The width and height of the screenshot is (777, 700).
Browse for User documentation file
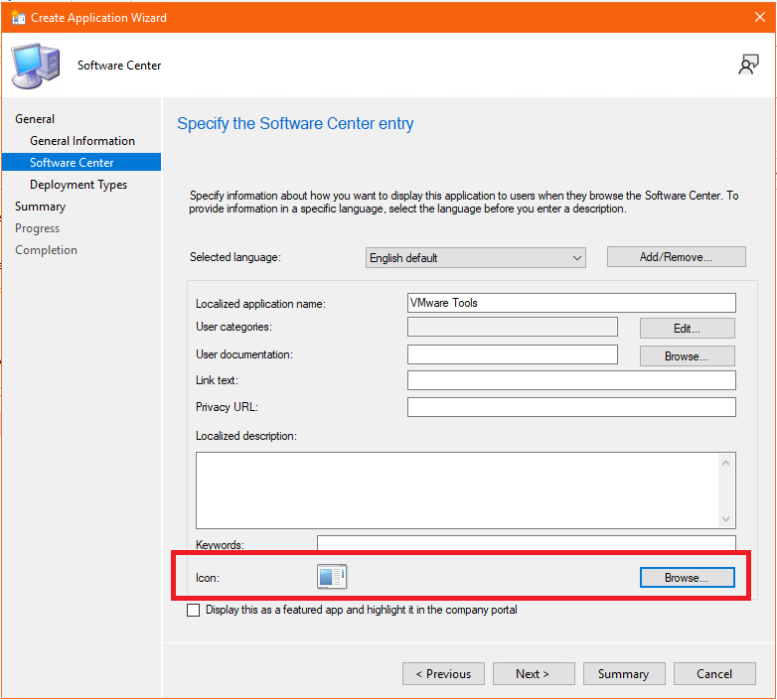[x=687, y=356]
